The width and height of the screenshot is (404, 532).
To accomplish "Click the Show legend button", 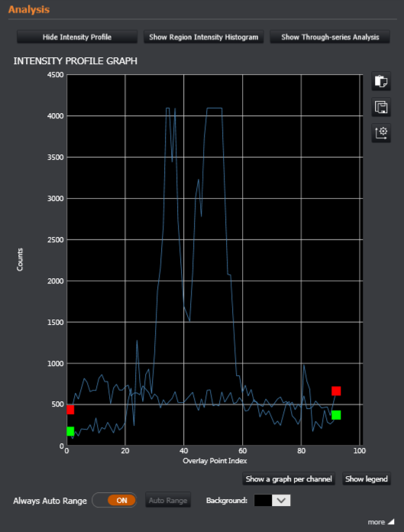I will [x=367, y=478].
